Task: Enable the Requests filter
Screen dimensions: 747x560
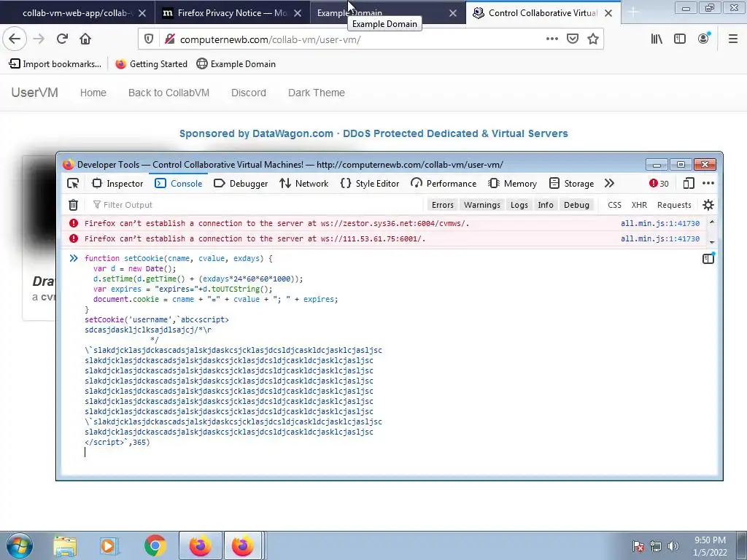Action: click(x=674, y=205)
